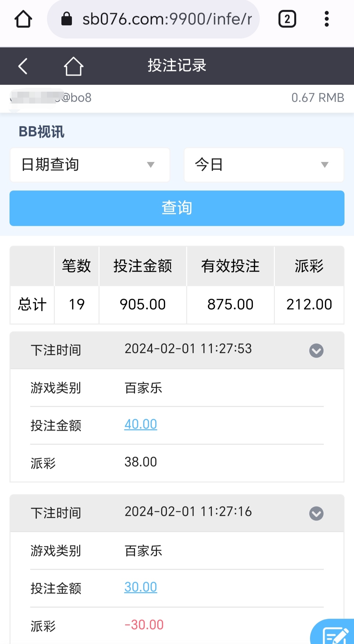Expand the 11:27:16 bet record details

click(x=316, y=513)
